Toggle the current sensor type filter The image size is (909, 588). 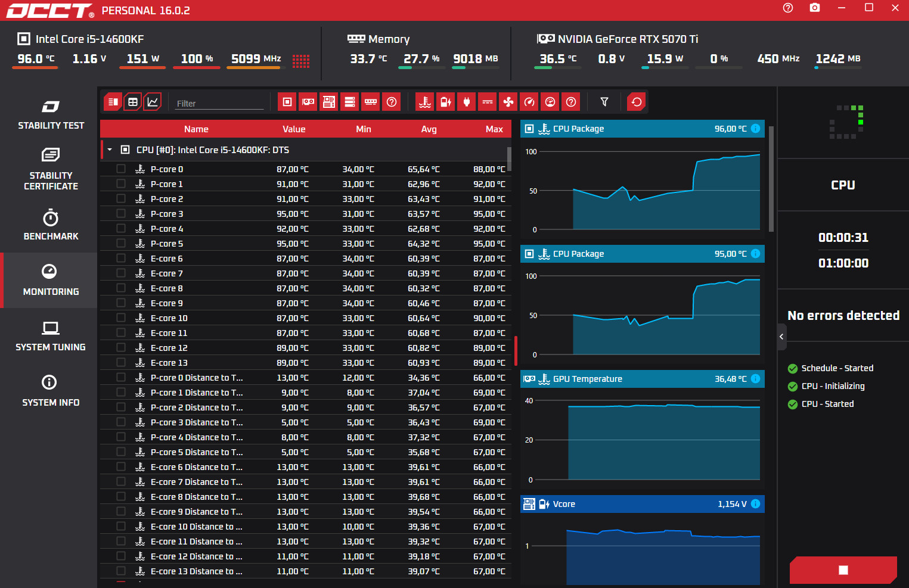[488, 102]
